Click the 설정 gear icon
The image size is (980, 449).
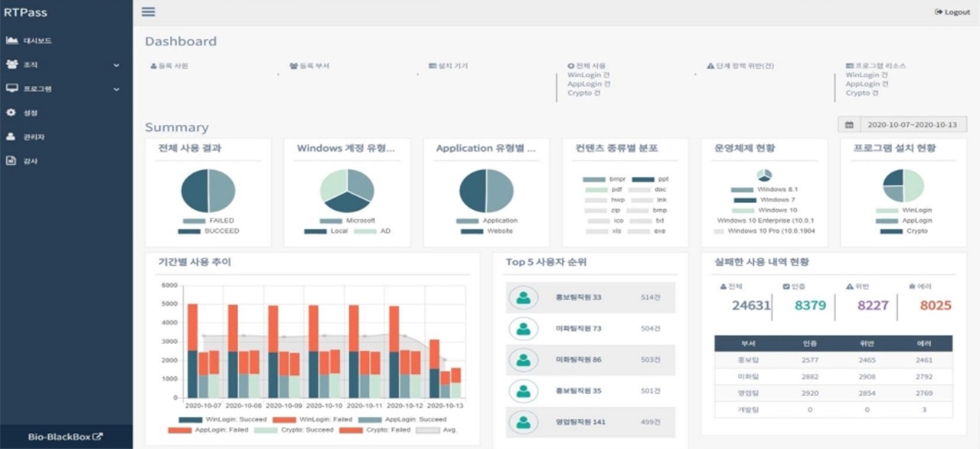11,113
